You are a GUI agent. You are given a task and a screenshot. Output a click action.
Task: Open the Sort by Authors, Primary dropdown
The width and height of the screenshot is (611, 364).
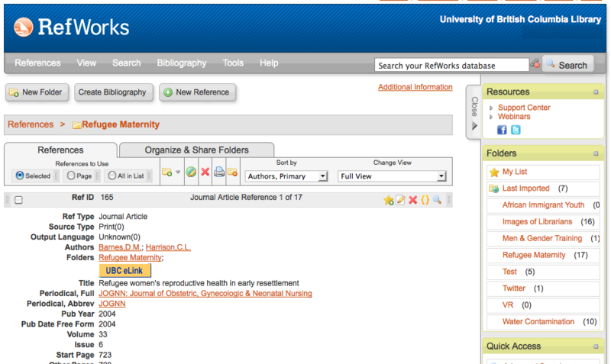[286, 176]
